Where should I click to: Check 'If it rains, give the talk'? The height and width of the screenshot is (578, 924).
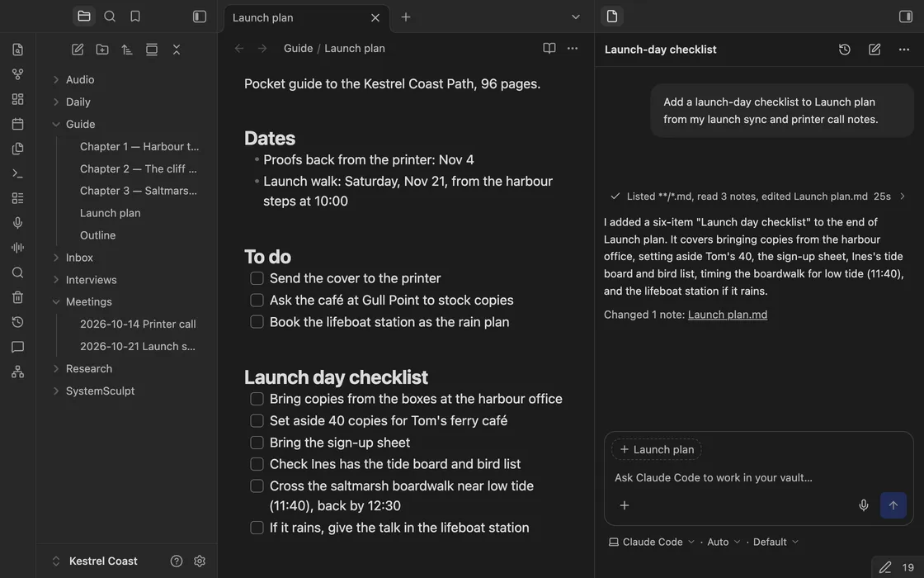[257, 528]
